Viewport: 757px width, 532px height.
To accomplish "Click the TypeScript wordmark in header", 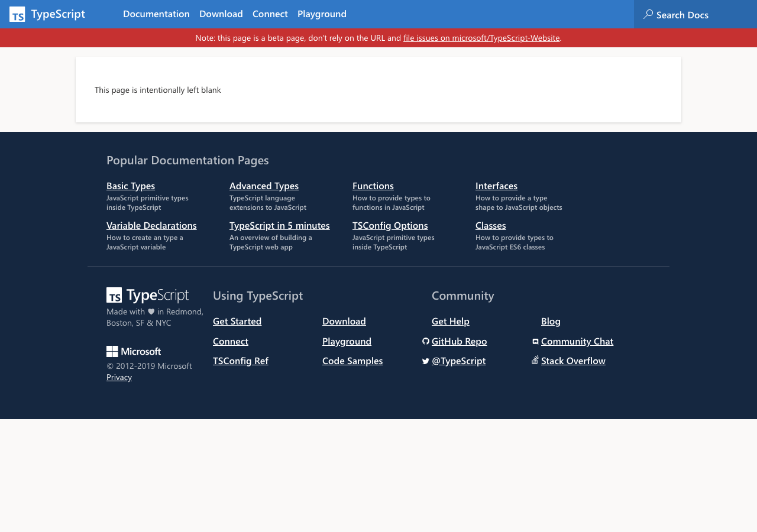I will click(x=58, y=14).
